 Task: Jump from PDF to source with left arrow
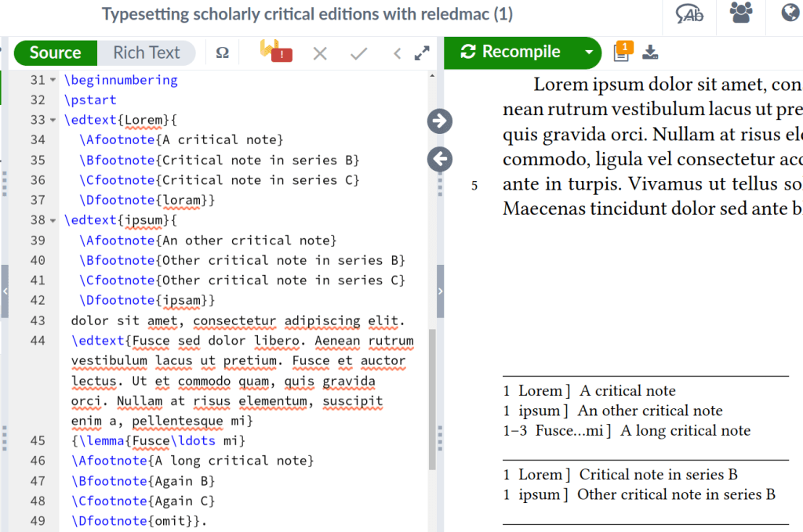click(x=440, y=159)
